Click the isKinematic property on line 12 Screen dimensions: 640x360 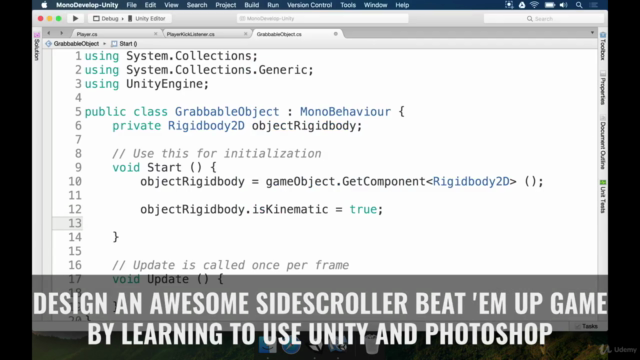pos(290,209)
